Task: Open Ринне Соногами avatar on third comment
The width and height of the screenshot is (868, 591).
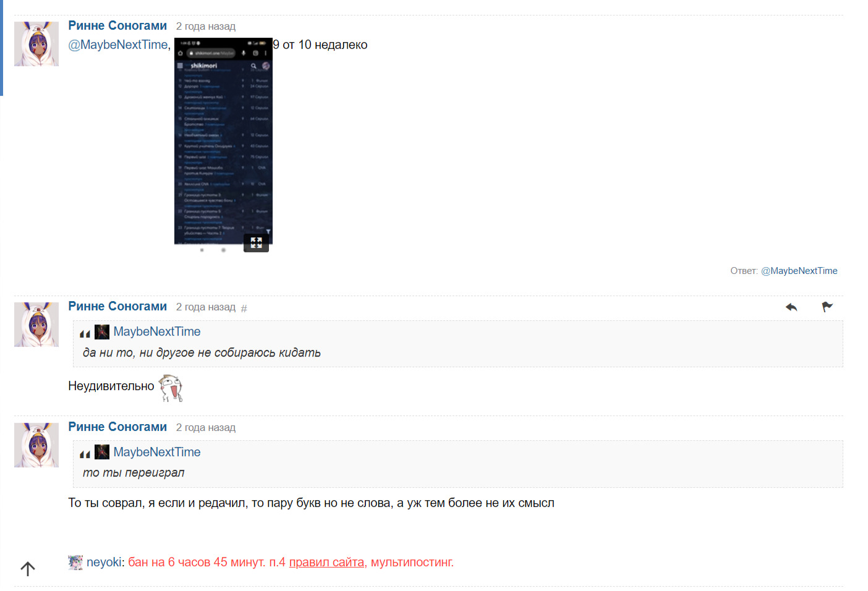Action: (36, 445)
